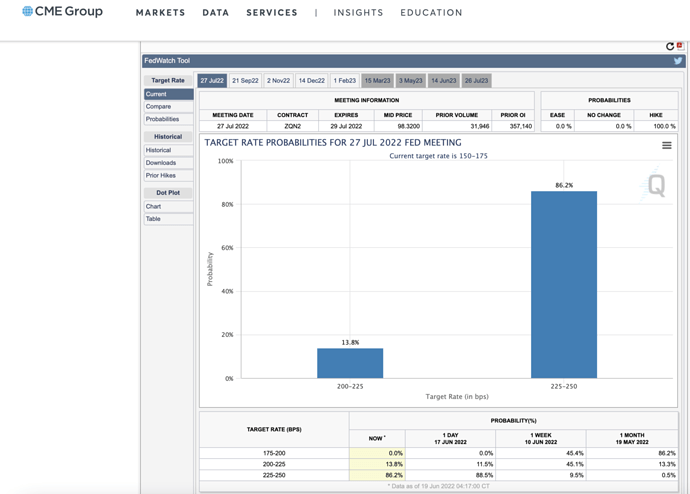690x494 pixels.
Task: Click the red icon beside the refresh icon
Action: point(680,45)
